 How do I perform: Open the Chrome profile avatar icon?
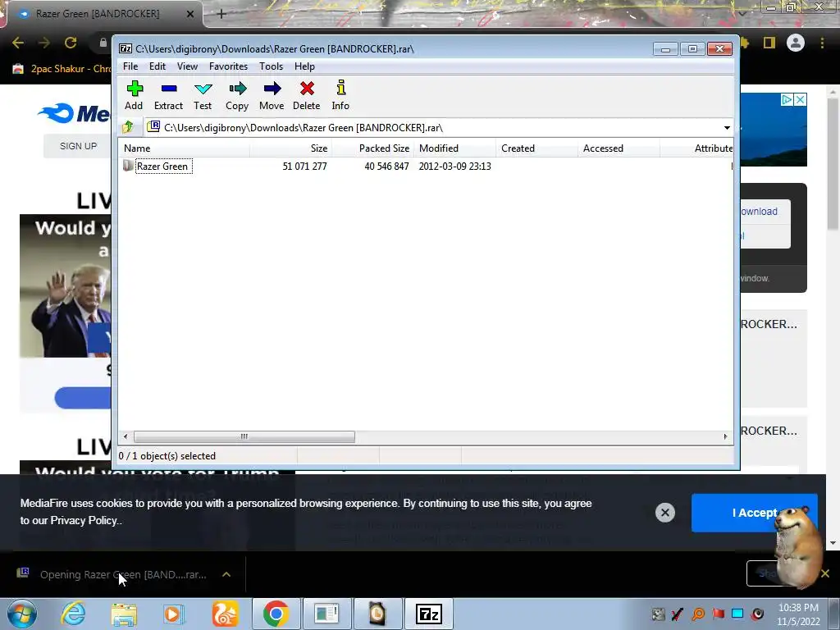point(796,43)
